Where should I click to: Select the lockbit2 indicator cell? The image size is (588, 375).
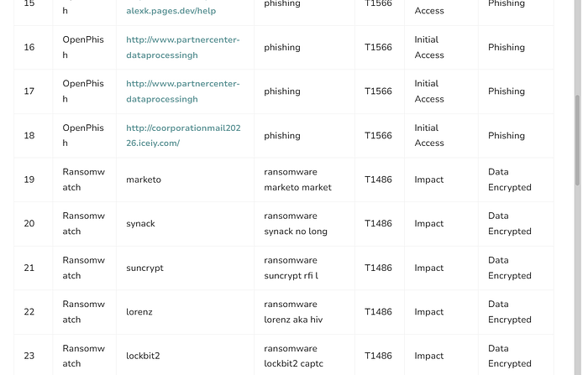(x=186, y=355)
